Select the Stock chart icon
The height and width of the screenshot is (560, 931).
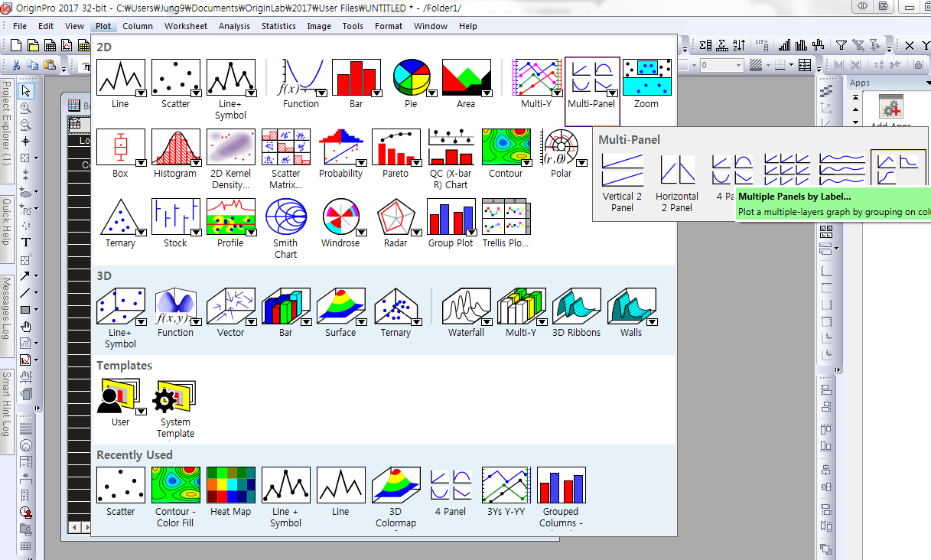click(175, 217)
